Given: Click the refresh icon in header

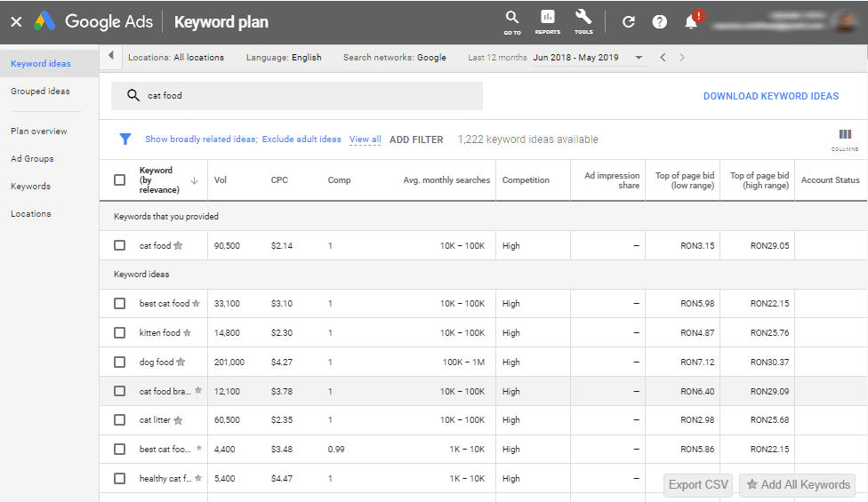Looking at the screenshot, I should pyautogui.click(x=628, y=22).
